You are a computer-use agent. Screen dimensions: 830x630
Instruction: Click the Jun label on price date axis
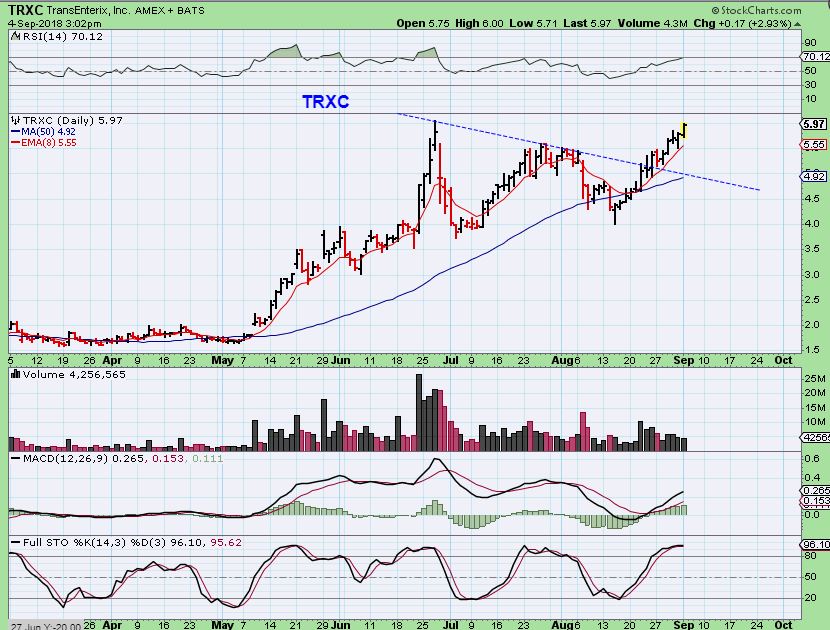click(340, 360)
